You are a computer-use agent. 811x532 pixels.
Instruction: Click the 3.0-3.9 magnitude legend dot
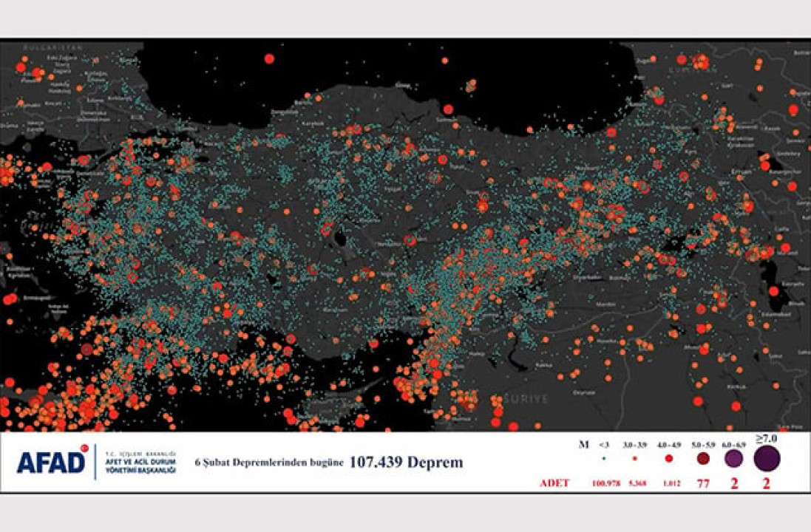point(636,459)
